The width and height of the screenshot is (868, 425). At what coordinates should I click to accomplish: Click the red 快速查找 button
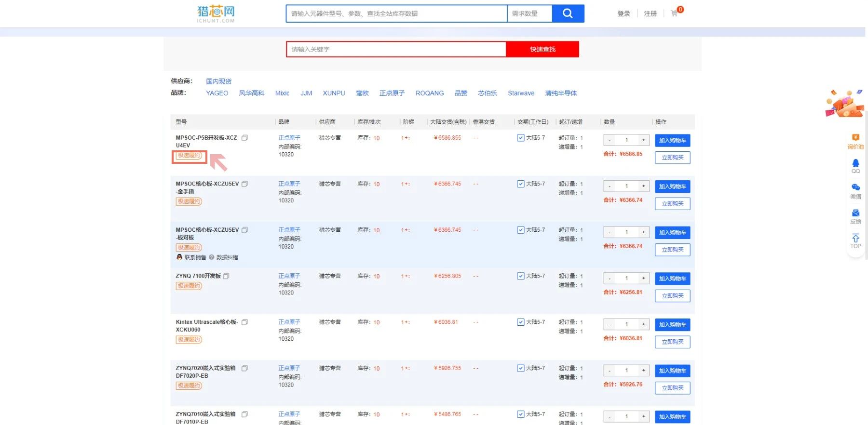click(542, 49)
